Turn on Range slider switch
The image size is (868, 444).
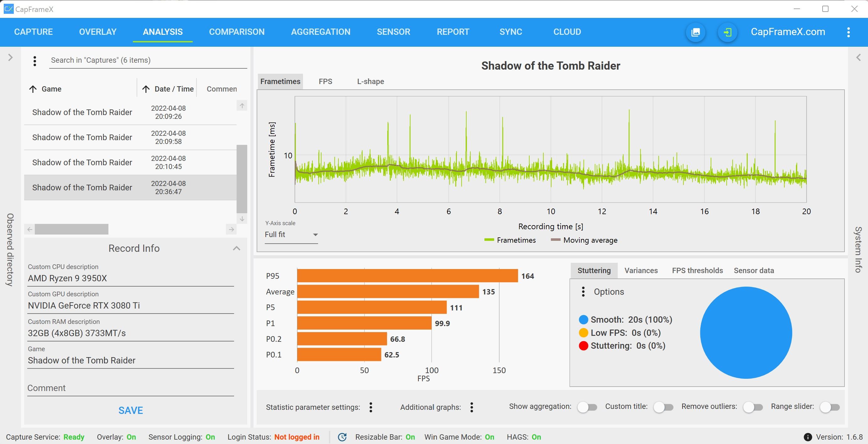pyautogui.click(x=829, y=407)
